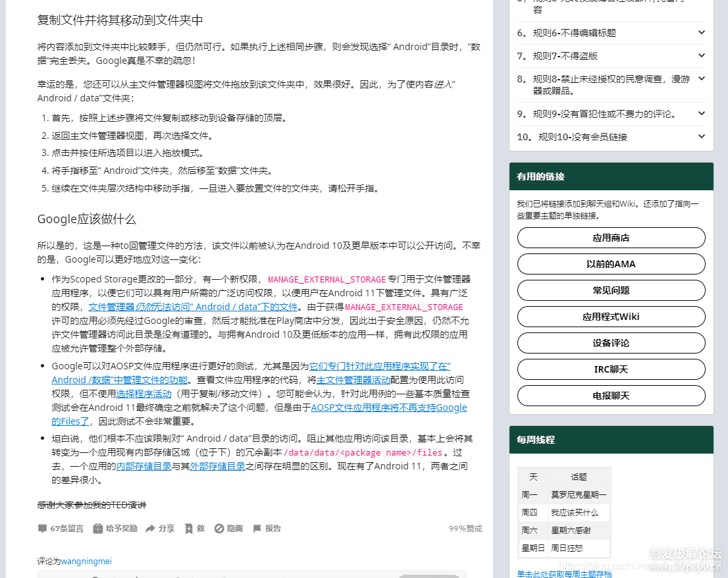The height and width of the screenshot is (578, 728).
Task: Open 单击此处获取每周主题存档 link
Action: [x=564, y=574]
